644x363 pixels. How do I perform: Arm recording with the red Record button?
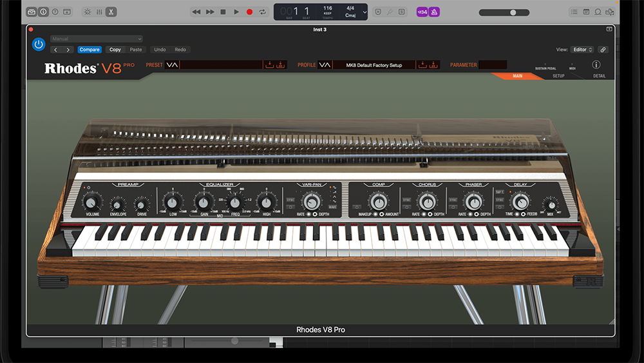click(249, 12)
